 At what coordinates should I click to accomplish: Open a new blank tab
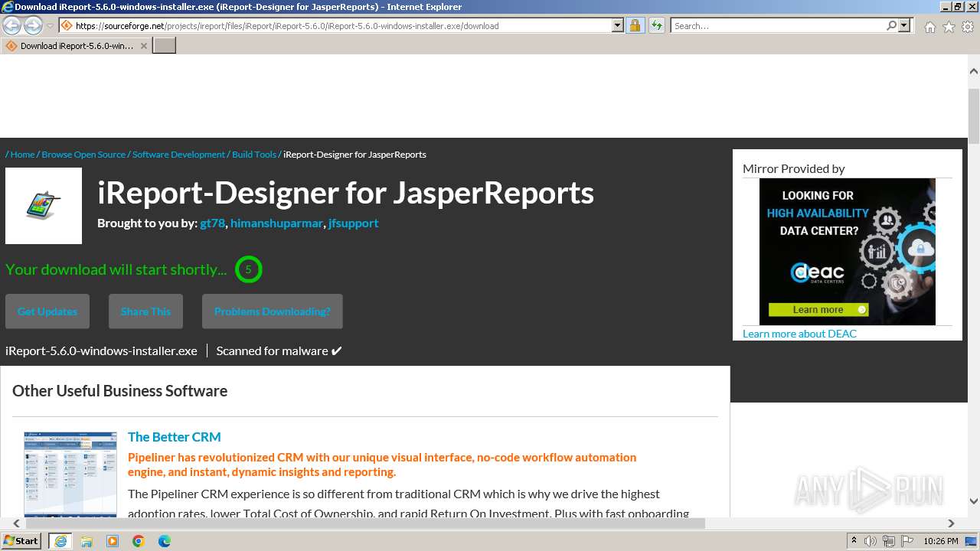pos(165,45)
